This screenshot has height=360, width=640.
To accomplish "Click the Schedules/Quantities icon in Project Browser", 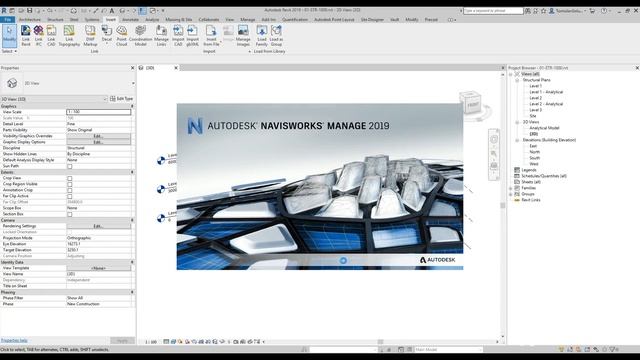I will pos(517,176).
